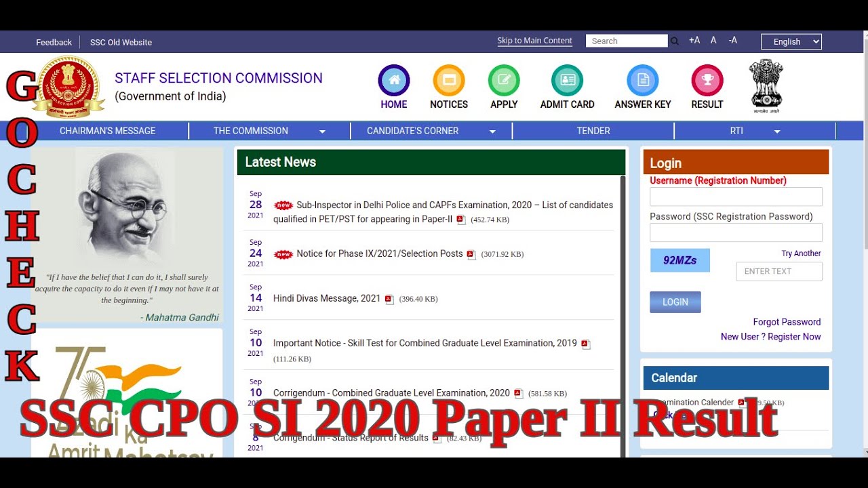Screen dimensions: 868x488
Task: Click the Feedback link
Action: point(54,42)
